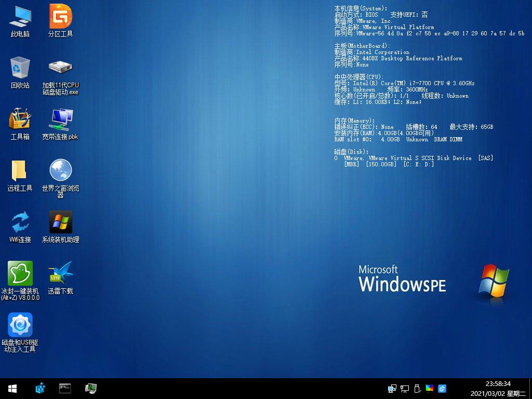Select the Wifi连接 desktop icon
This screenshot has height=399, width=532.
coord(20,227)
